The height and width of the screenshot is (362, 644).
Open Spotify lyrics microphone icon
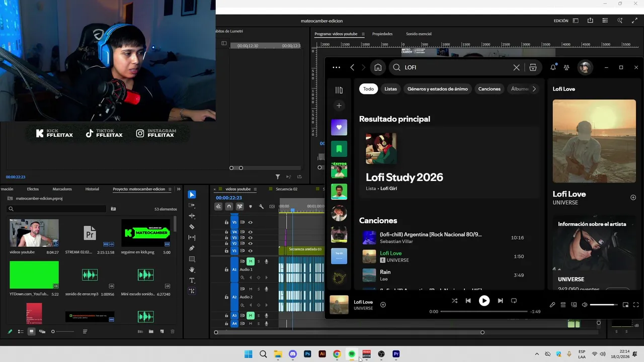(552, 305)
